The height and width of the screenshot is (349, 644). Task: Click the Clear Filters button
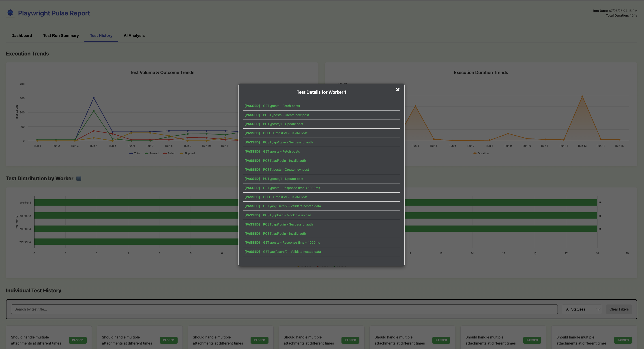tap(619, 309)
